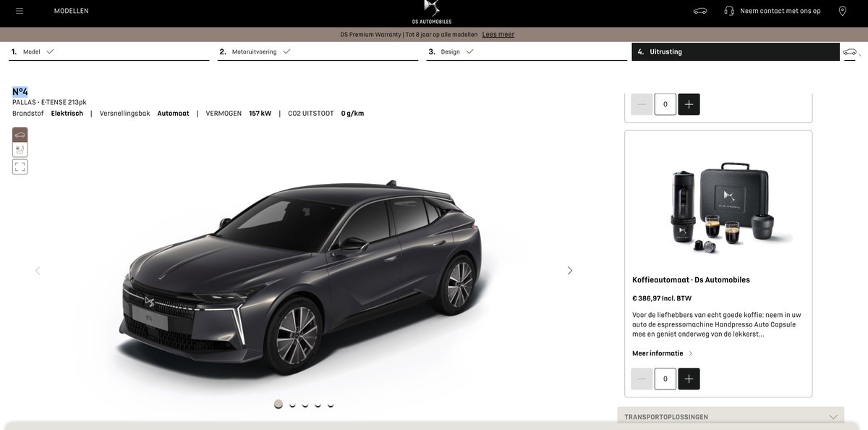Click the N°4 model title
Screen dimensions: 868x430
coord(20,91)
